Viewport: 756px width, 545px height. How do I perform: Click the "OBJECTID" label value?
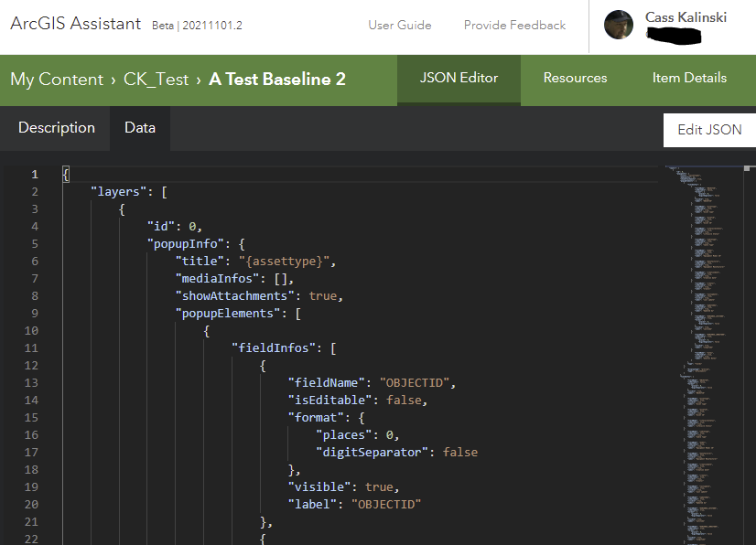386,504
